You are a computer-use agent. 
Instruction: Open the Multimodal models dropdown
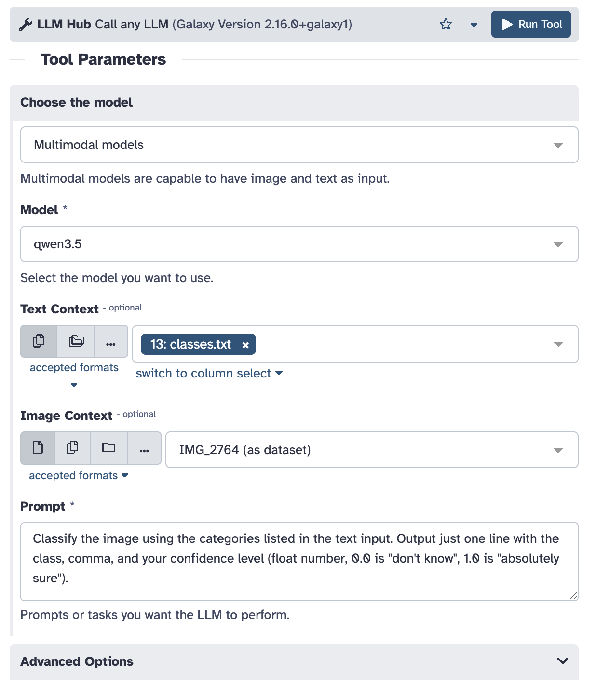299,145
